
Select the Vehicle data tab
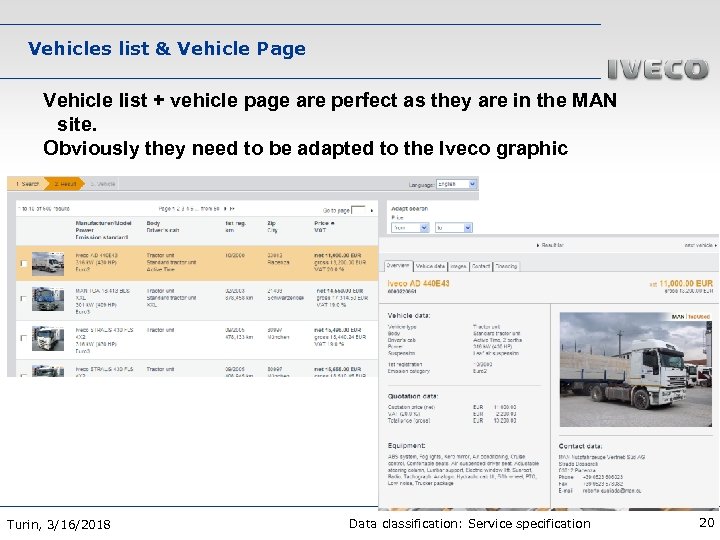430,266
